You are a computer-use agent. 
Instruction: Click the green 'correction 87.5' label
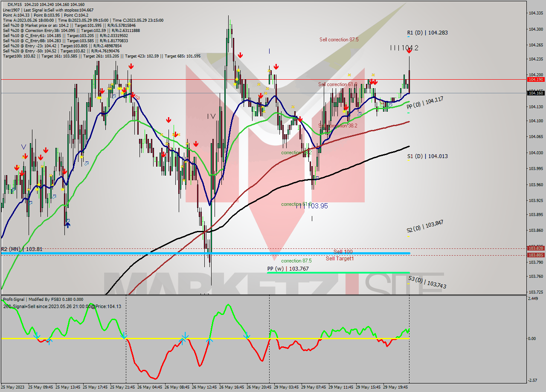point(296,261)
